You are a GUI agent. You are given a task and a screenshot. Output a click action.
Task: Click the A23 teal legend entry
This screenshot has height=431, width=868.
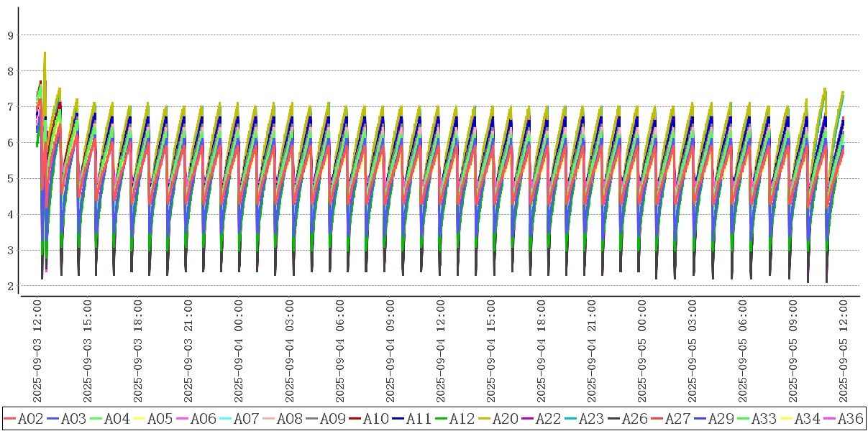tap(584, 418)
